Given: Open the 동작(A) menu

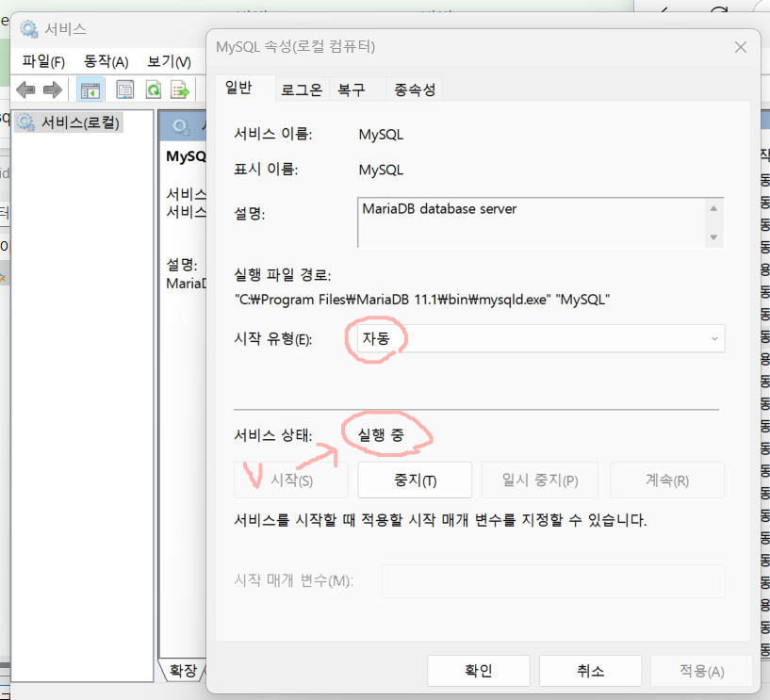Looking at the screenshot, I should (106, 62).
